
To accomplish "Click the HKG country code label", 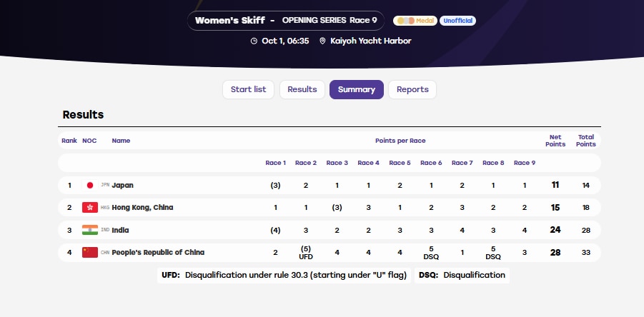I will 105,208.
